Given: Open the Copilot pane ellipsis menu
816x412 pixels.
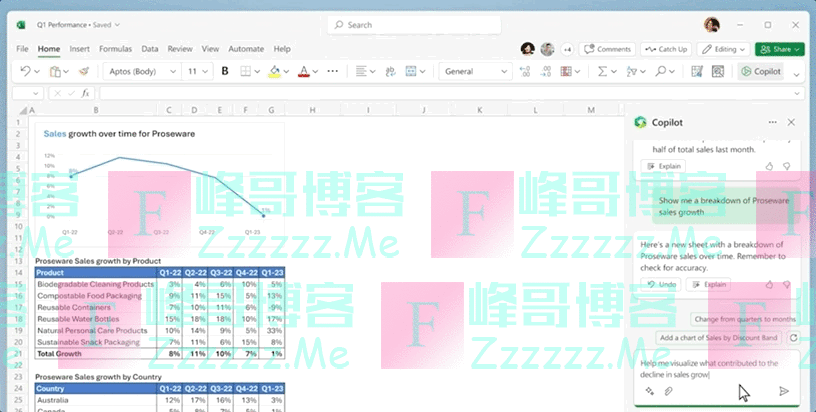Looking at the screenshot, I should click(772, 122).
